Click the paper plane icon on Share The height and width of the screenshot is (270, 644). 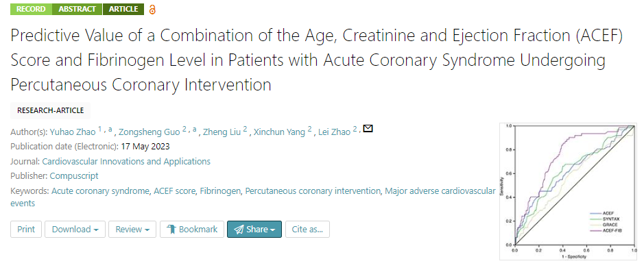point(239,230)
